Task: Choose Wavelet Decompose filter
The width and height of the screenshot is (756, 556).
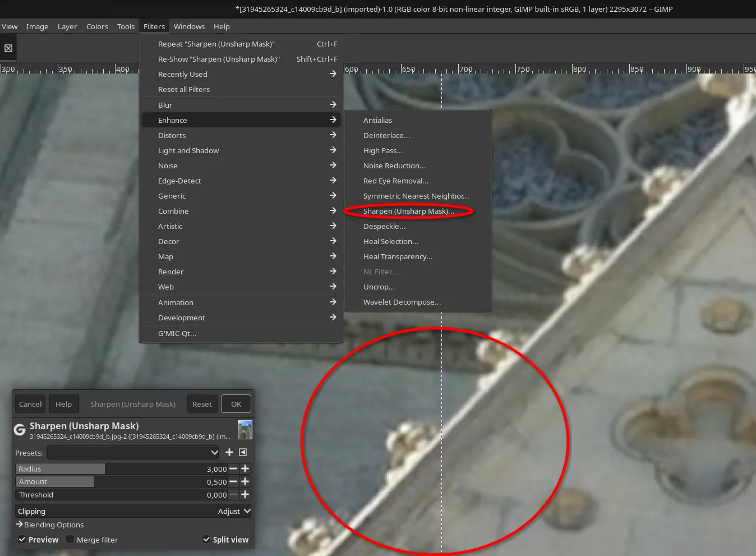Action: 418,302
